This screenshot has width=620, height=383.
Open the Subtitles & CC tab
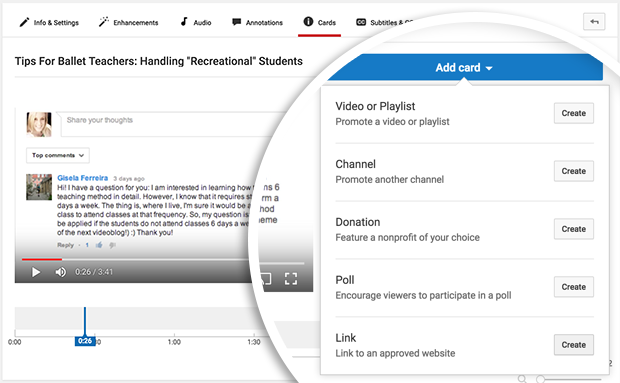(x=384, y=23)
